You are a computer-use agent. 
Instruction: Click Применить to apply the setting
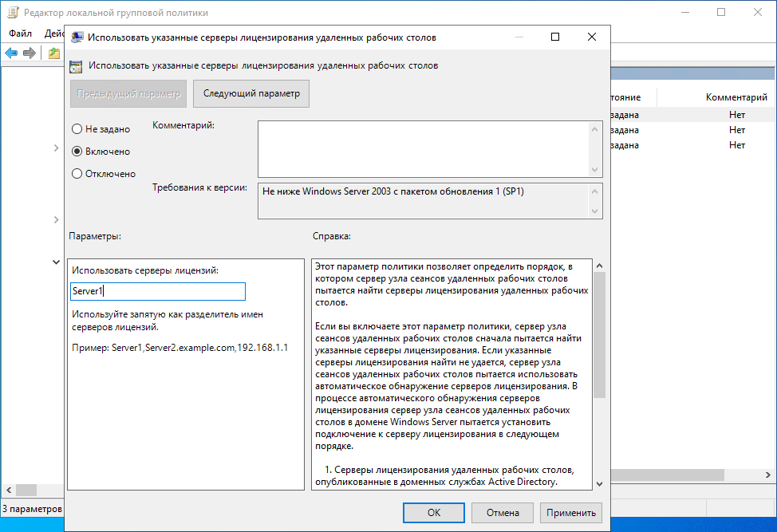[571, 513]
